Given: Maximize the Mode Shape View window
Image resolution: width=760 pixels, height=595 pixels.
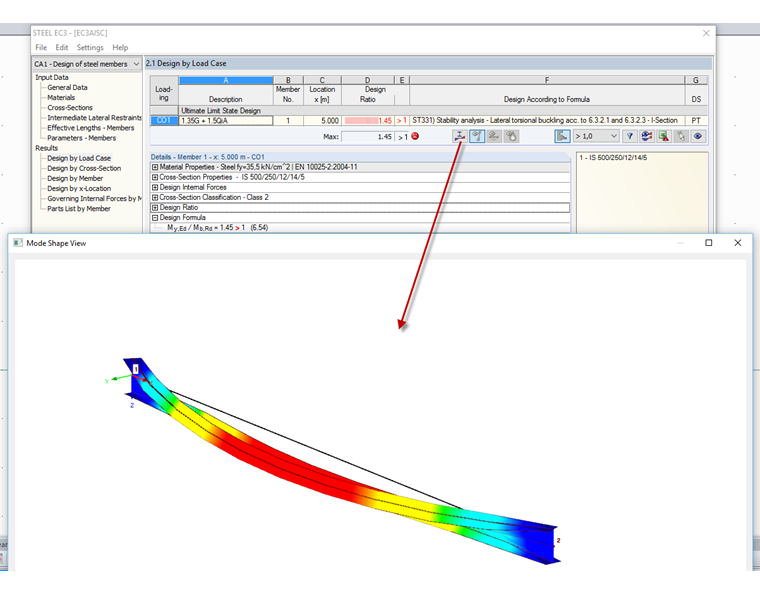Looking at the screenshot, I should pos(709,243).
